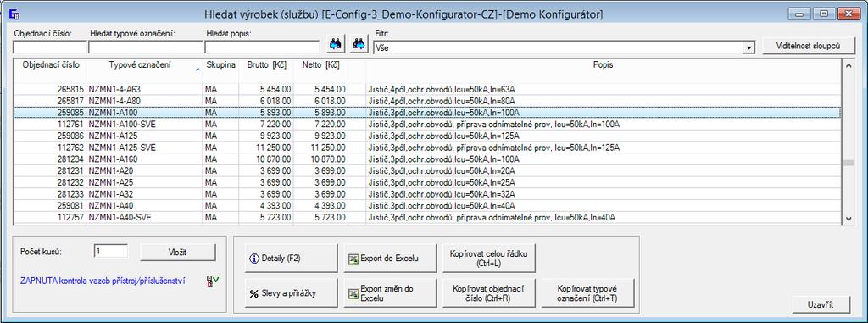This screenshot has width=868, height=323.
Task: Select row NZMN1-A25
Action: pyautogui.click(x=427, y=182)
